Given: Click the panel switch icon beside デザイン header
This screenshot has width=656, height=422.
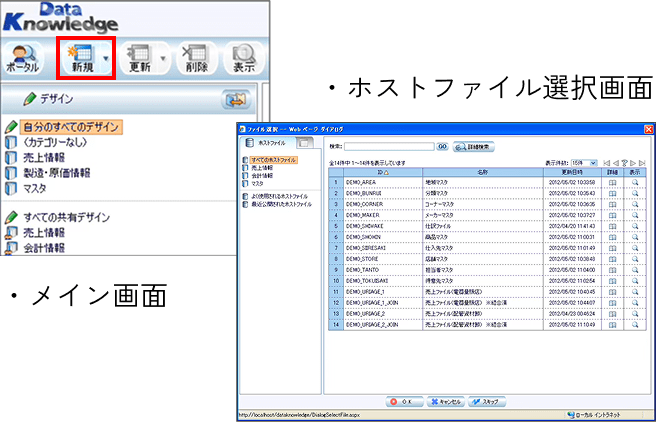Looking at the screenshot, I should pyautogui.click(x=236, y=99).
